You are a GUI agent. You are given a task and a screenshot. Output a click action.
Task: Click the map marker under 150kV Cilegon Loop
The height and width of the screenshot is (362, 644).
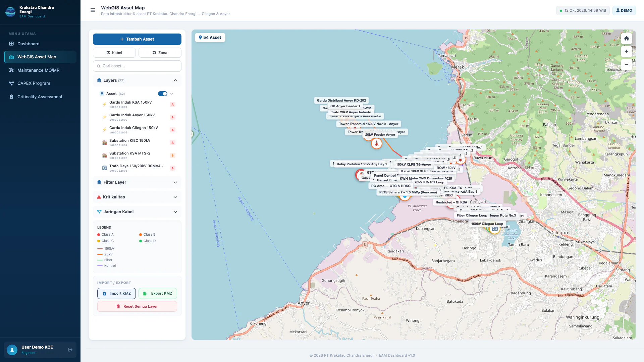click(495, 229)
